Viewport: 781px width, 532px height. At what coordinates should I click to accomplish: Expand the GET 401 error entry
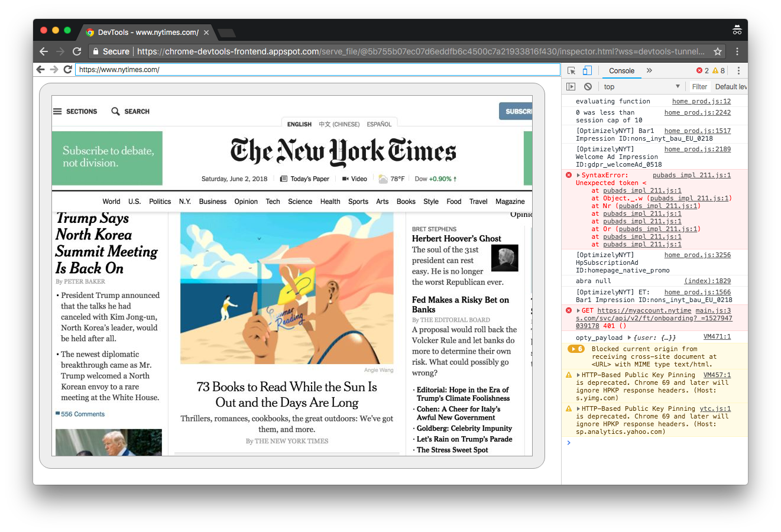579,310
